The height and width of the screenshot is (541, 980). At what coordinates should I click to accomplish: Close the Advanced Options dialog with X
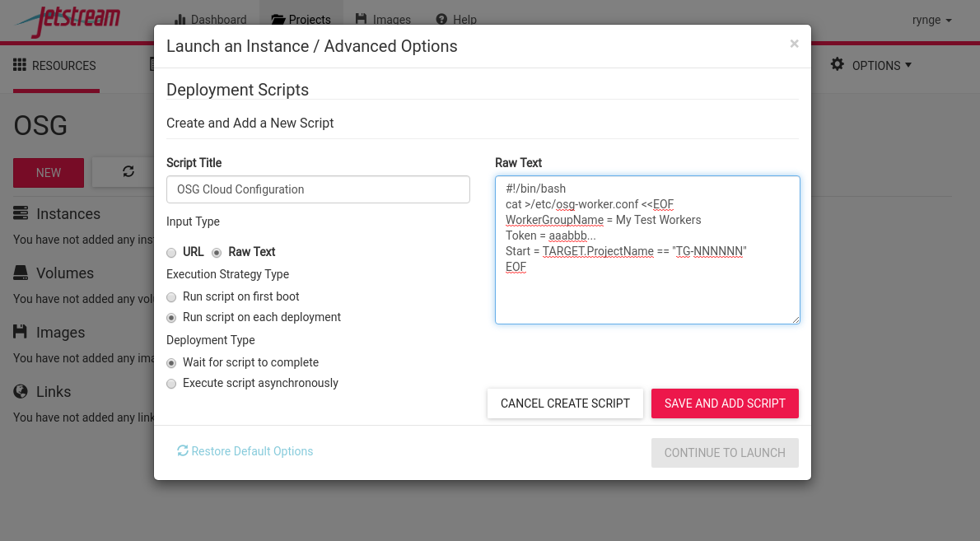point(795,44)
